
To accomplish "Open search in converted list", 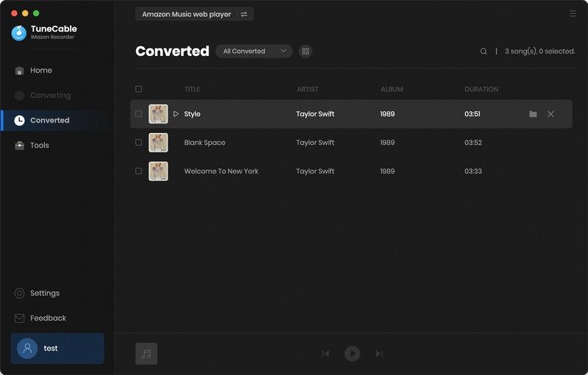I will click(x=484, y=51).
